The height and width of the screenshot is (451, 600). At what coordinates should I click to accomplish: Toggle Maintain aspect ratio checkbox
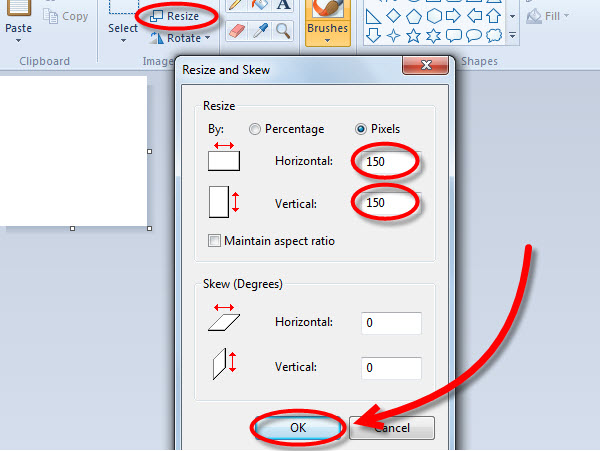point(214,241)
